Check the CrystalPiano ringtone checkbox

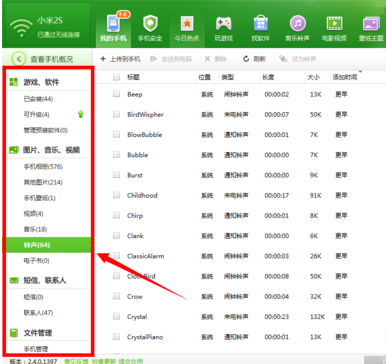(x=116, y=336)
